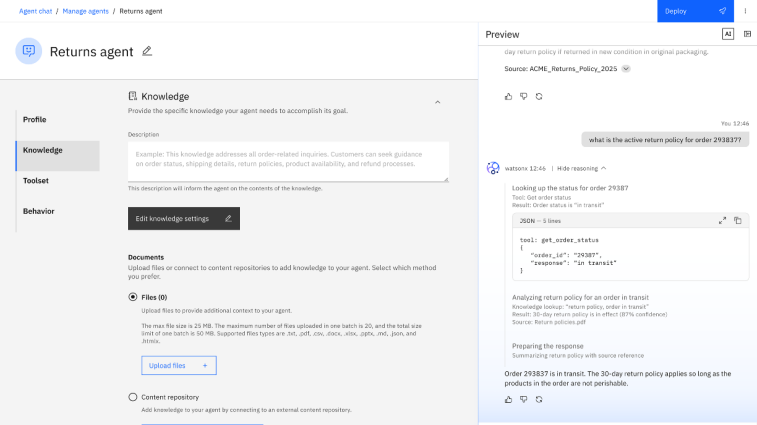Click Edit knowledge settings button
Viewport: 757px width, 425px height.
click(183, 218)
